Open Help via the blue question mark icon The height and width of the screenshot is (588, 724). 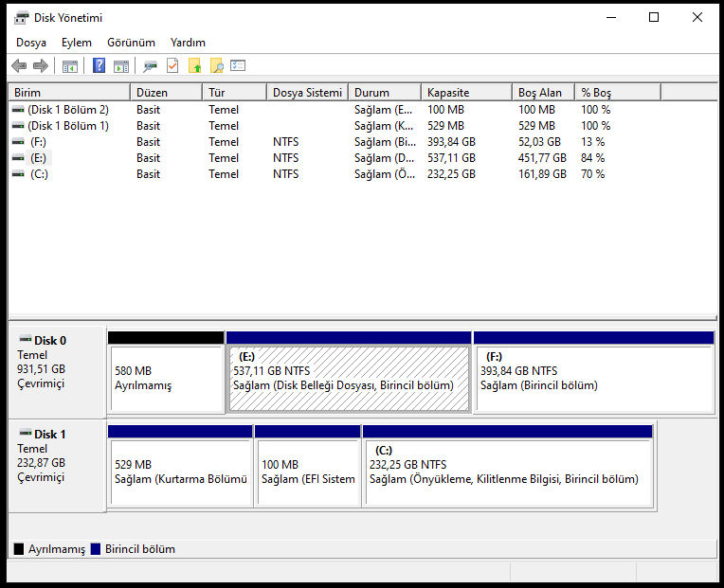[99, 66]
